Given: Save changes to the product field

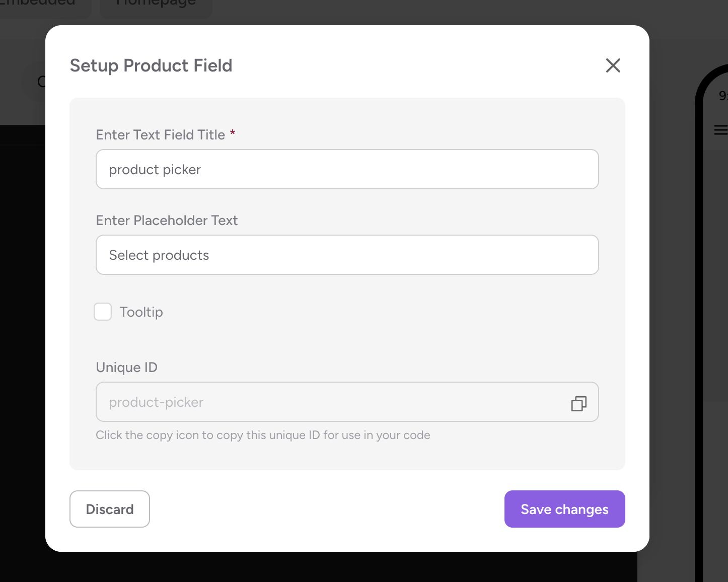Looking at the screenshot, I should 564,509.
